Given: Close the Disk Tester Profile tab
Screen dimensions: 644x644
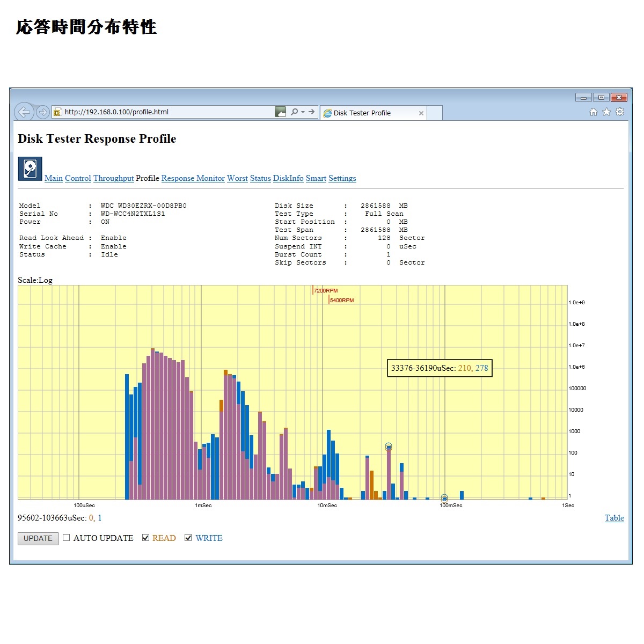Looking at the screenshot, I should tap(421, 113).
